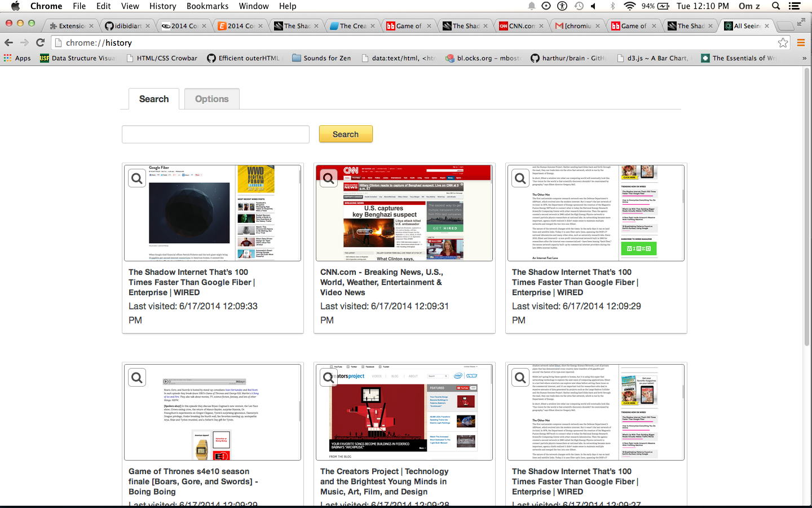Switch to the Options tab on the page
The image size is (812, 508).
[x=212, y=99]
